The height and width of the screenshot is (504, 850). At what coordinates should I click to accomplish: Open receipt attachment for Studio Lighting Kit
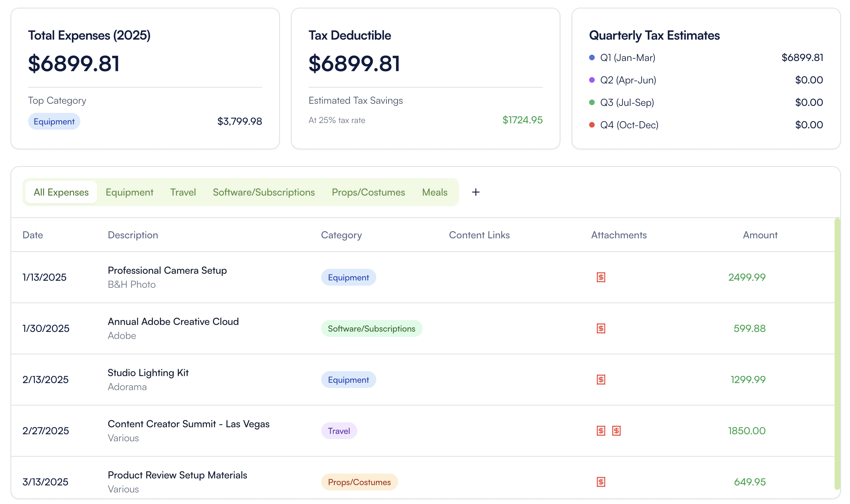point(601,380)
